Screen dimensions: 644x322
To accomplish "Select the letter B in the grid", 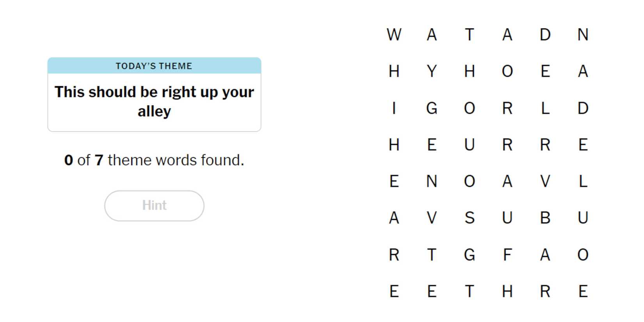I will [x=545, y=218].
